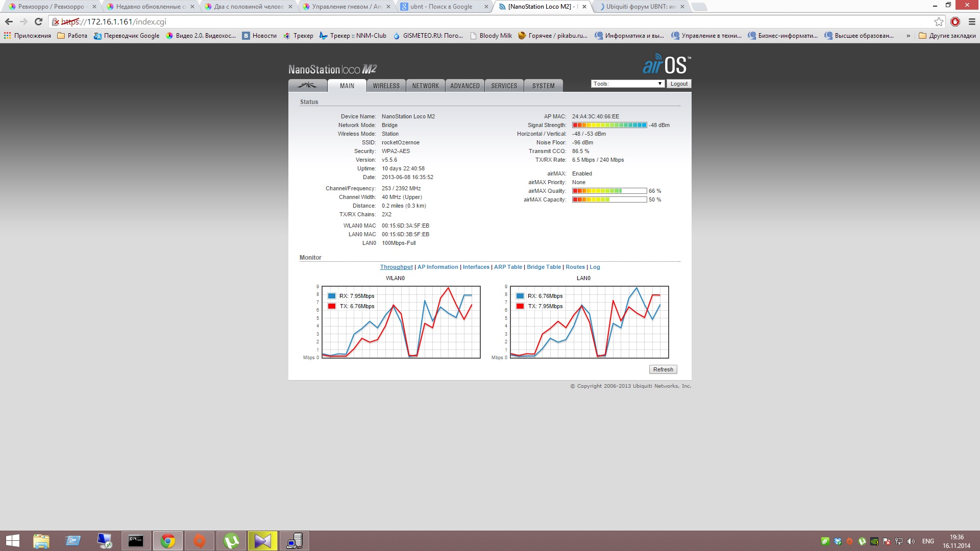The image size is (980, 551).
Task: Click the red Adblock extension icon
Action: [x=955, y=21]
